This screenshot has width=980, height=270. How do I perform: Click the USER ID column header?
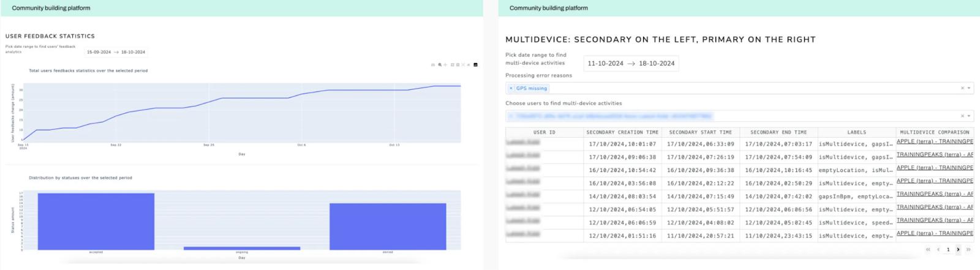pyautogui.click(x=544, y=132)
